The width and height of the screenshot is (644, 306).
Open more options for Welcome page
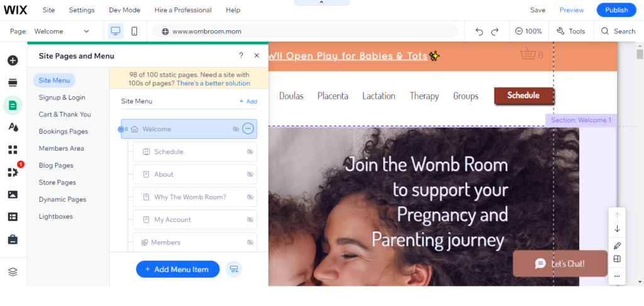click(248, 129)
